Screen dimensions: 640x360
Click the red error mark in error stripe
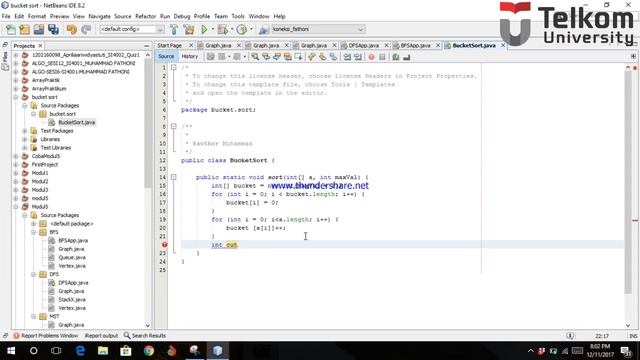(635, 220)
